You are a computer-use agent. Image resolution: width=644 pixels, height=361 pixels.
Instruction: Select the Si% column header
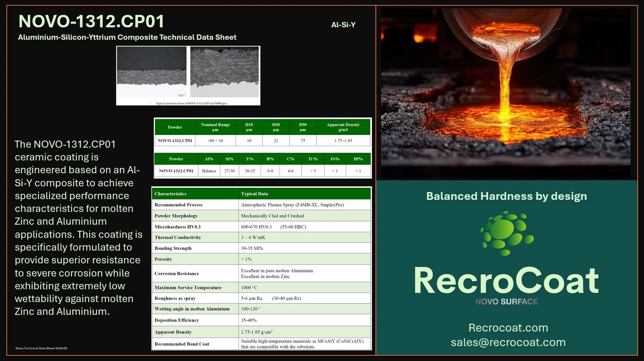coord(229,159)
